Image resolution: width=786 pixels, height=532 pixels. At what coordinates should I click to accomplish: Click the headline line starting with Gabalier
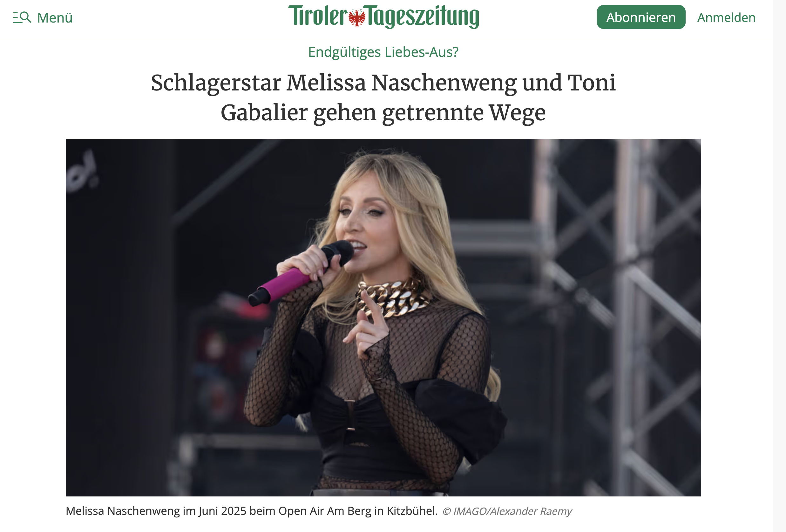(x=383, y=113)
